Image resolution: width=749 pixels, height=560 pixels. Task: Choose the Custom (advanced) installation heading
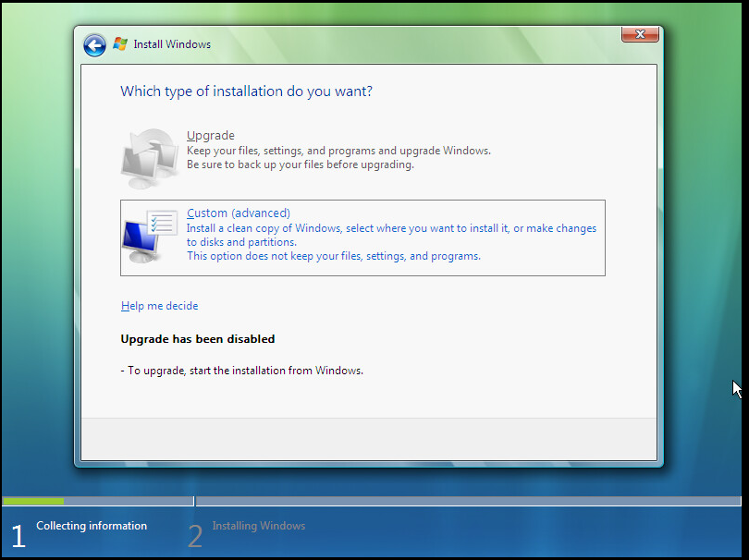point(239,213)
